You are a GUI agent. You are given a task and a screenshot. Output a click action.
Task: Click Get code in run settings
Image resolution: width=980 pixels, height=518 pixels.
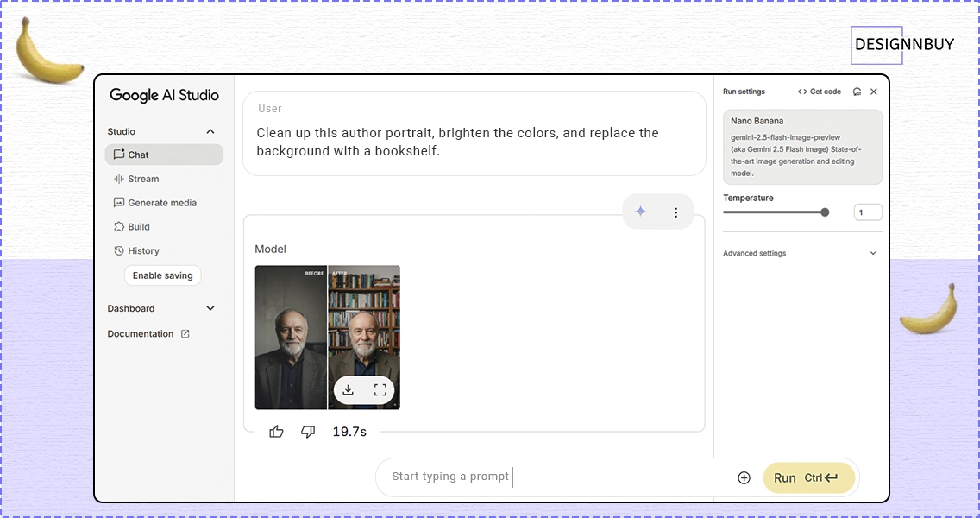(x=820, y=92)
